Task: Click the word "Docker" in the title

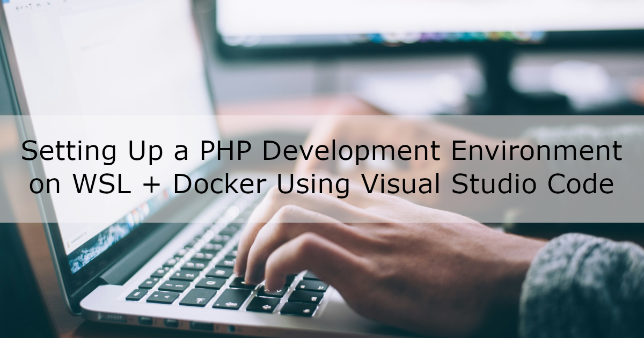Action: click(220, 185)
